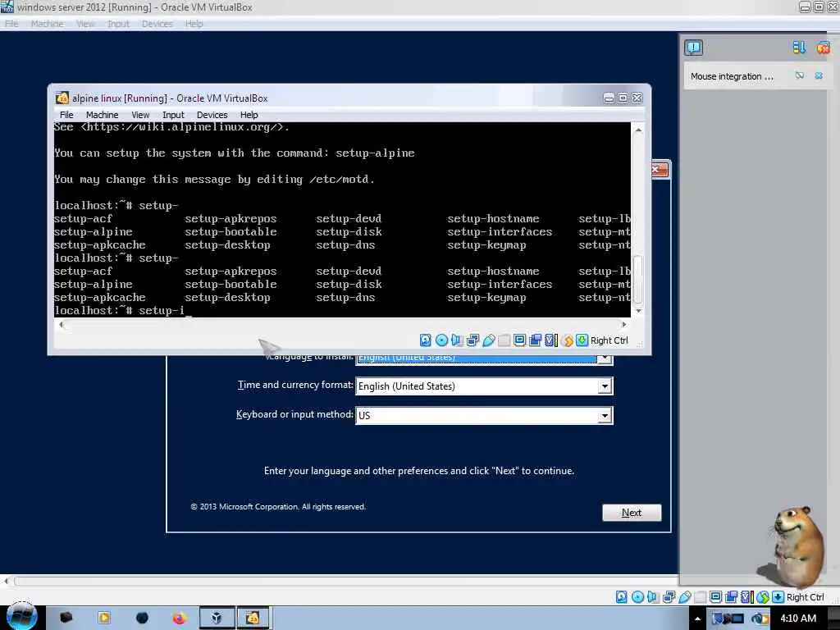Click mouse integration indicator in alpine linux status bar
Screen dimensions: 840x630
(568, 340)
